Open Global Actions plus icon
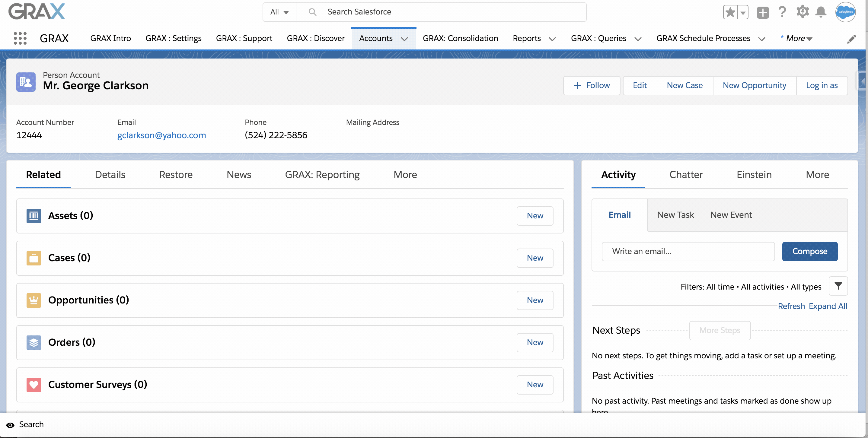Viewport: 868px width, 438px height. tap(763, 12)
